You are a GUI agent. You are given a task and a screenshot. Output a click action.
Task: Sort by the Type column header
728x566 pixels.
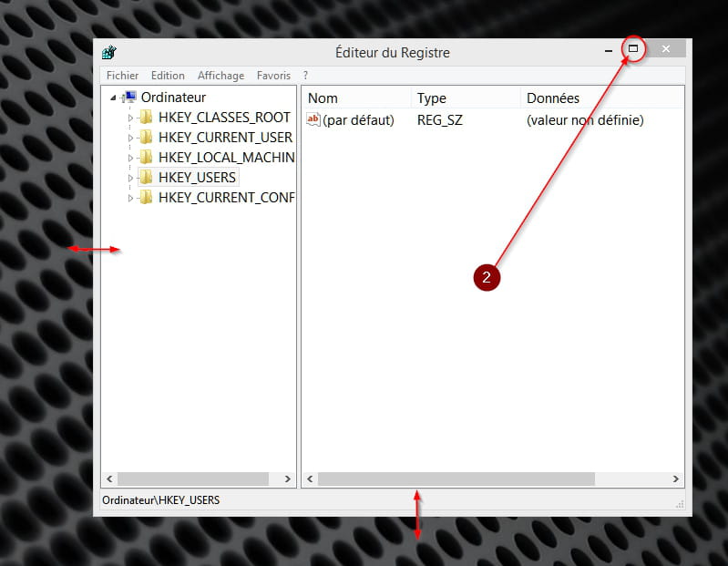[466, 98]
